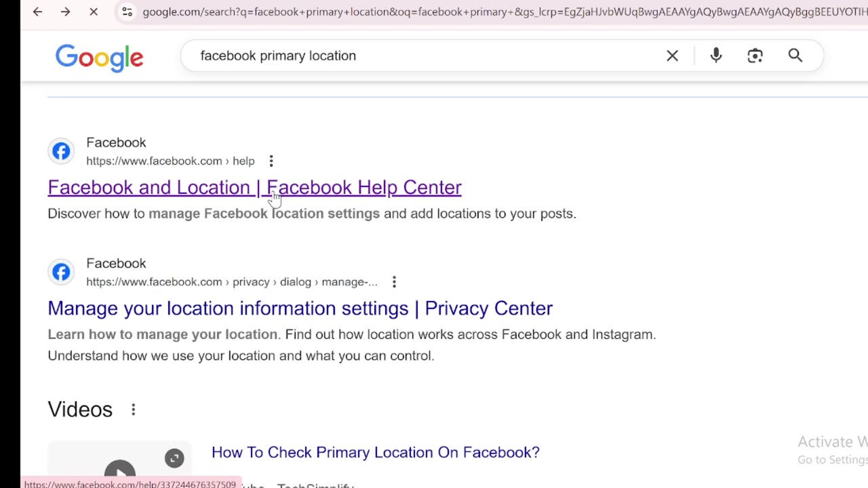This screenshot has height=488, width=868.
Task: Click the 'Videos' section heading
Action: (x=80, y=409)
